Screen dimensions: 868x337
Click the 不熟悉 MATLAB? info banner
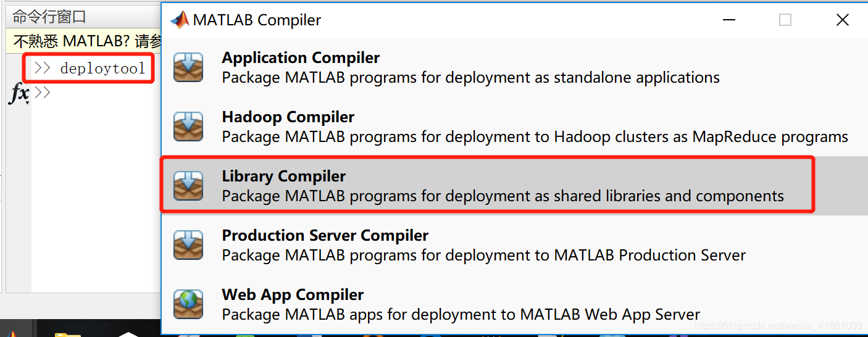pos(86,41)
